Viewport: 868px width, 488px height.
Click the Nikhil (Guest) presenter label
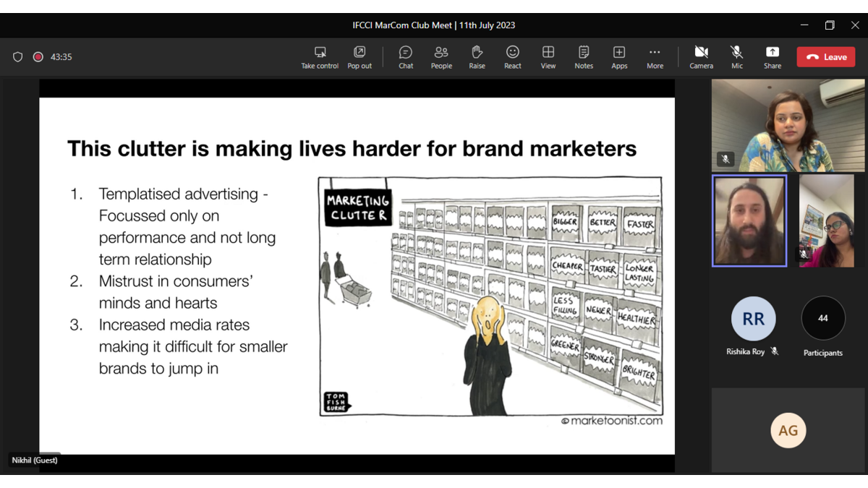(x=35, y=460)
